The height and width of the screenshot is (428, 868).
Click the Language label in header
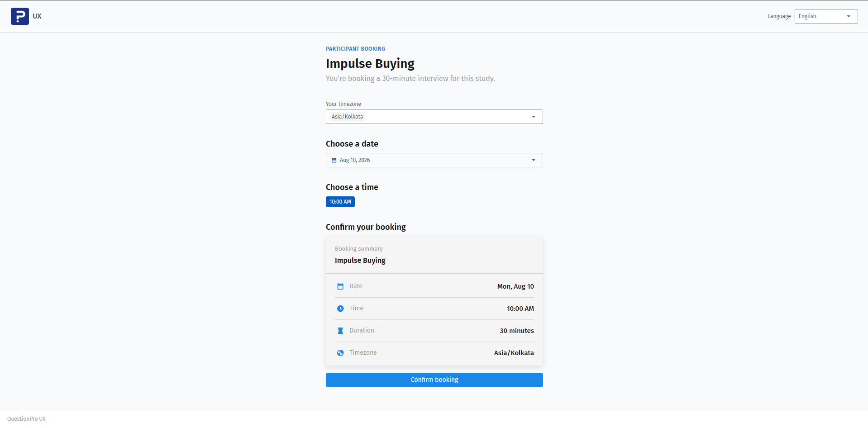(779, 16)
